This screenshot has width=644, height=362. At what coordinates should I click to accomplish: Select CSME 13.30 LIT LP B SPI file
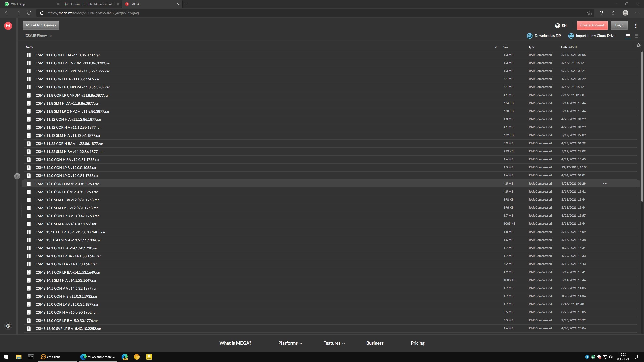pos(331,232)
